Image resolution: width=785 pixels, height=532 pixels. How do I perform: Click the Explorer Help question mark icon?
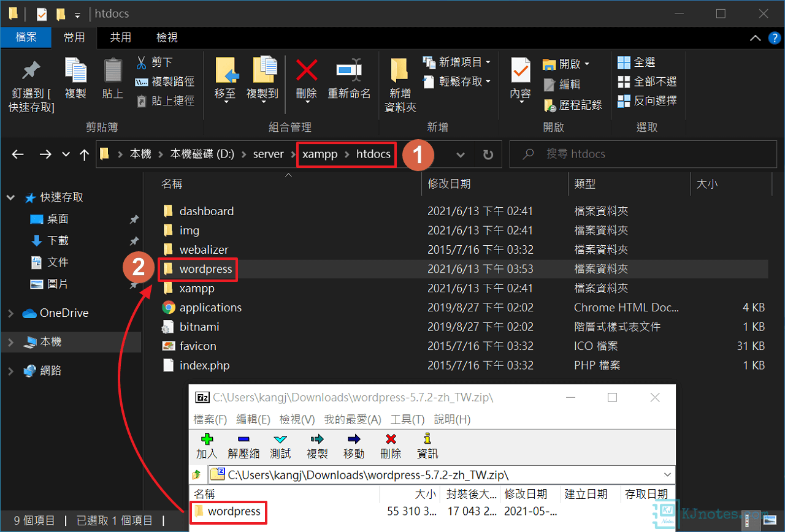(774, 38)
